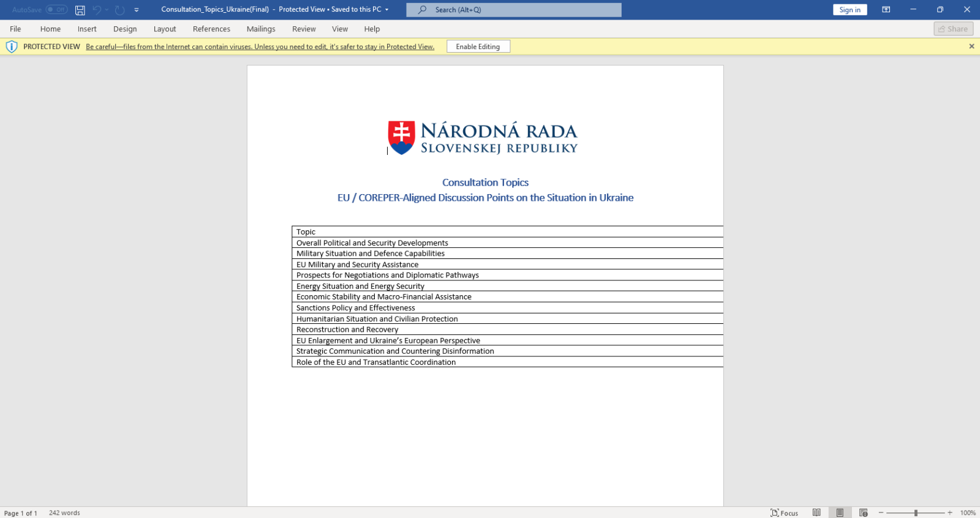This screenshot has width=980, height=518.
Task: Open the References tab
Action: pos(211,29)
